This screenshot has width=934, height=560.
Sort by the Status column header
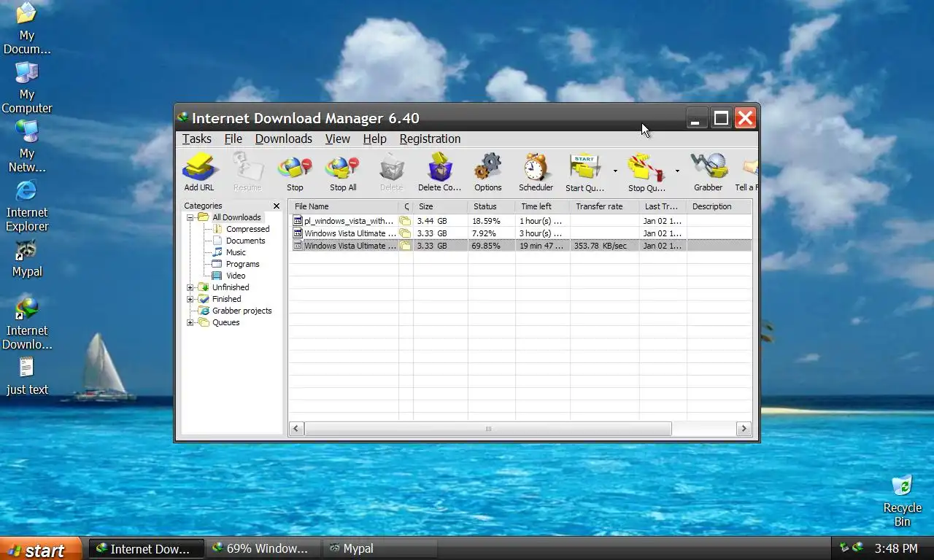point(491,206)
